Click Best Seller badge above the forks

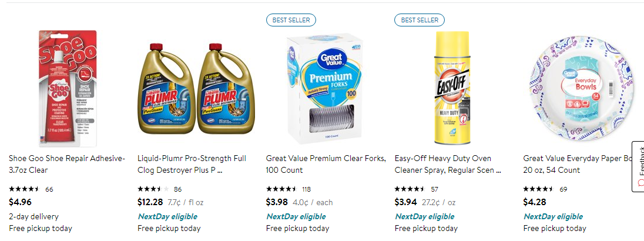tap(291, 20)
